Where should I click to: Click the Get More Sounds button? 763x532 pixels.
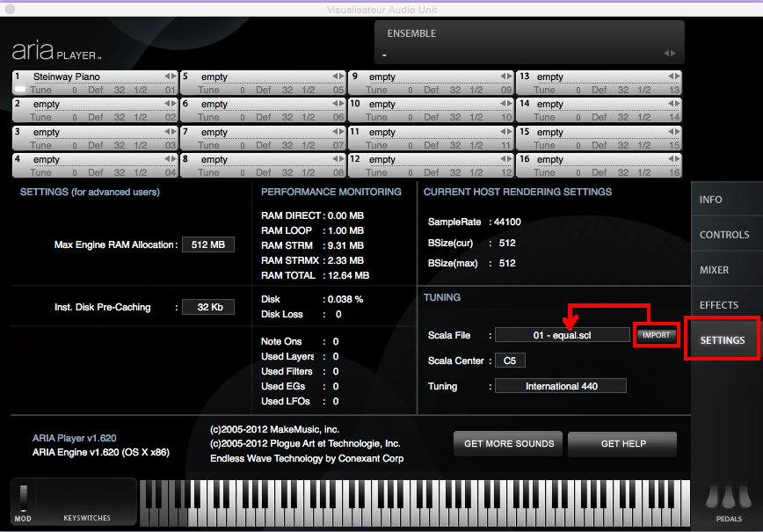pos(508,444)
